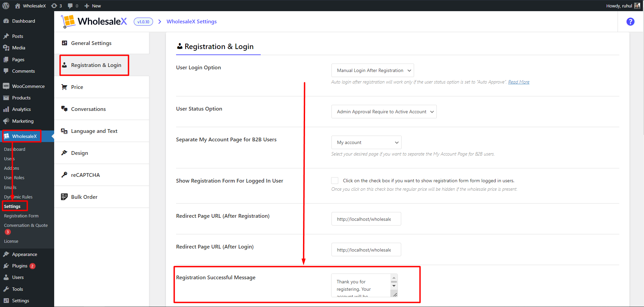Open Registration Form submenu item
This screenshot has width=644, height=307.
21,216
